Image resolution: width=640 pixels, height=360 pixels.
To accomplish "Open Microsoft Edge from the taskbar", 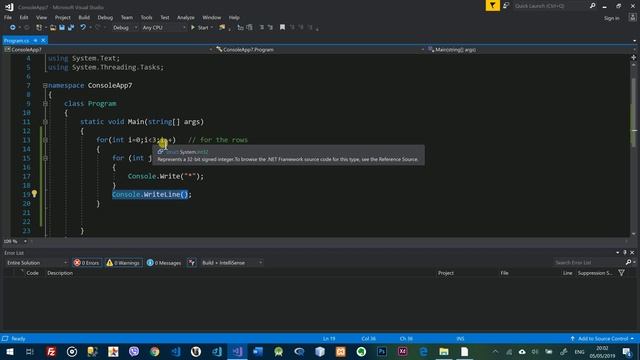I will tap(423, 351).
